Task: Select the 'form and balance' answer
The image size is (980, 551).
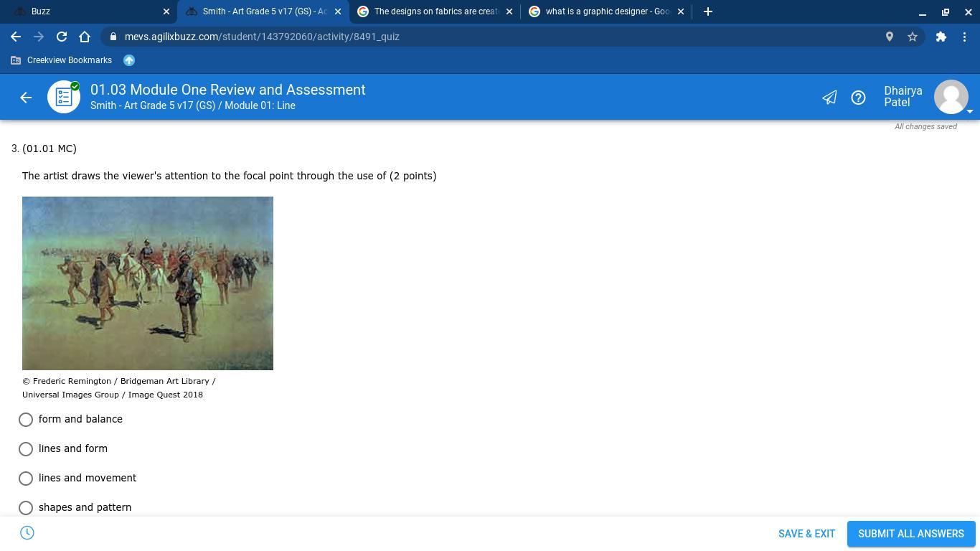Action: [x=26, y=419]
